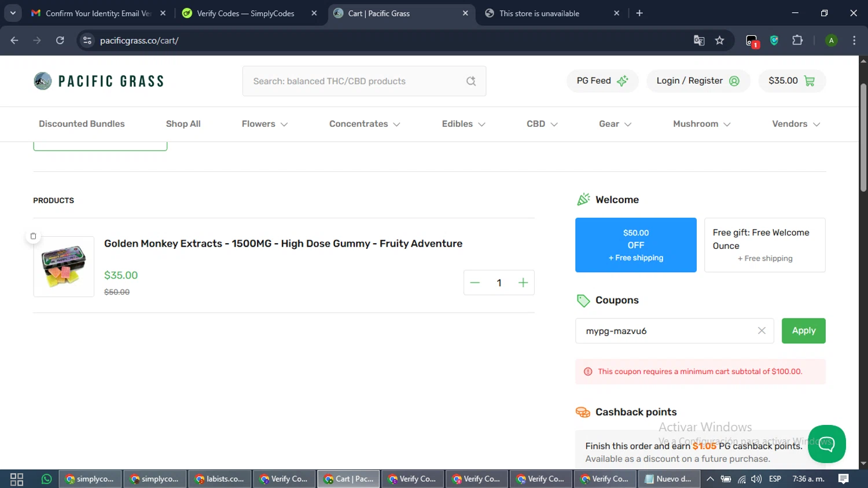Viewport: 868px width, 488px height.
Task: Open the Windows notification center
Action: coord(844,479)
